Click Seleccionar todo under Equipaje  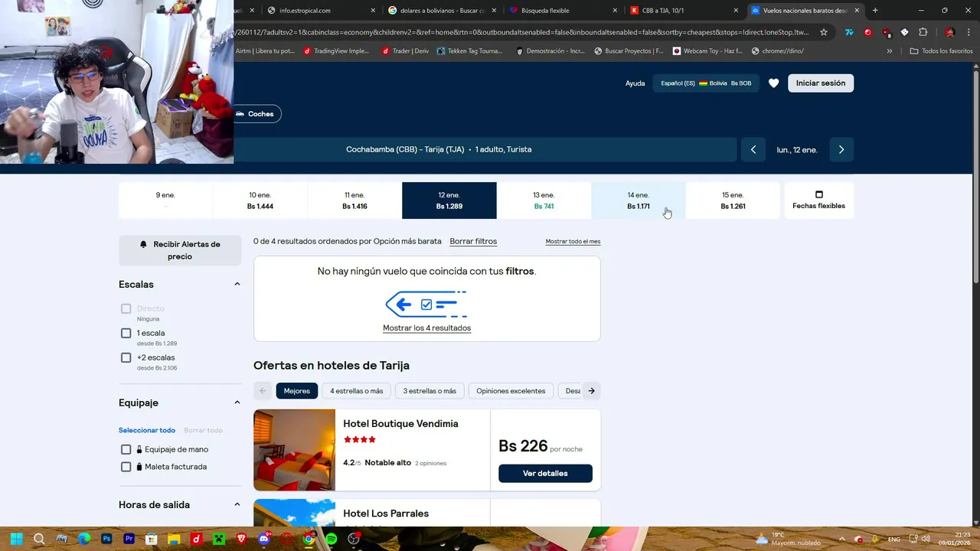[x=147, y=431]
